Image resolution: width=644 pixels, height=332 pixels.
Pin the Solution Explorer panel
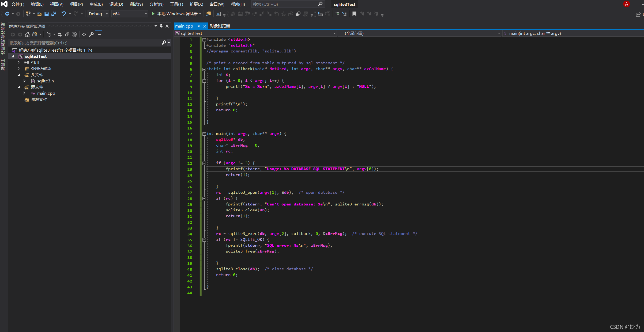(161, 26)
